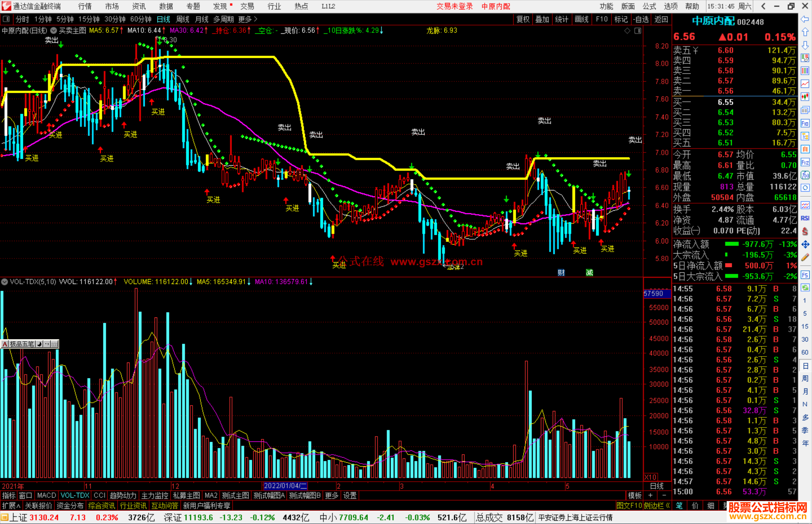Image resolution: width=812 pixels, height=524 pixels.
Task: Click the red S-shaped sidebar icon
Action: click(805, 231)
